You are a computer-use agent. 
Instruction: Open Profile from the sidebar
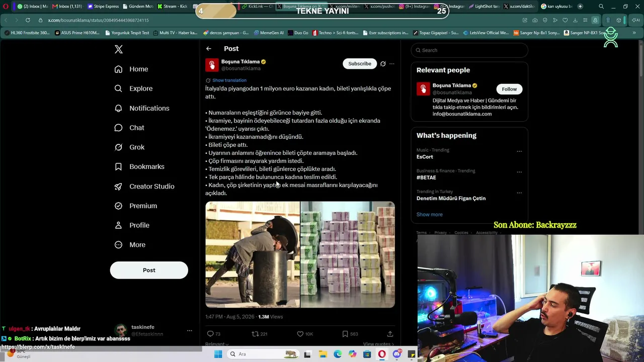pos(132,225)
